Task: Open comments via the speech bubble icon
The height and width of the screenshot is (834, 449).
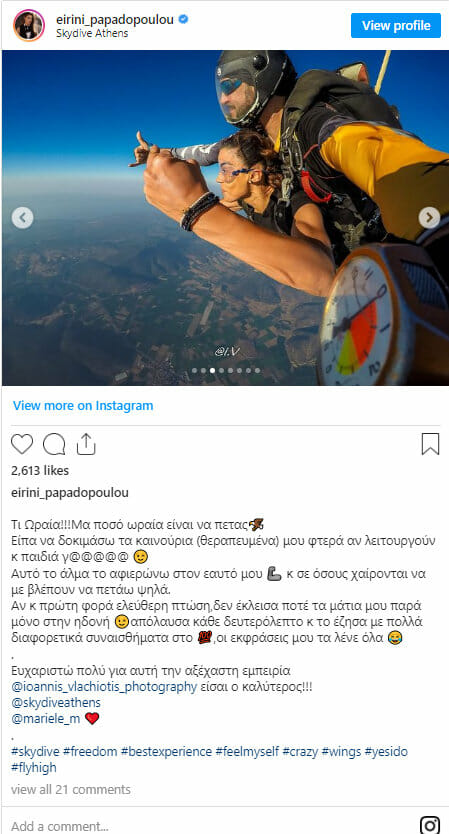Action: (x=54, y=444)
